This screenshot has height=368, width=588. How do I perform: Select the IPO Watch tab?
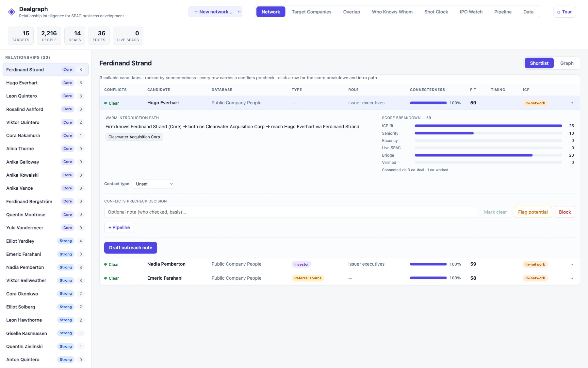point(471,12)
